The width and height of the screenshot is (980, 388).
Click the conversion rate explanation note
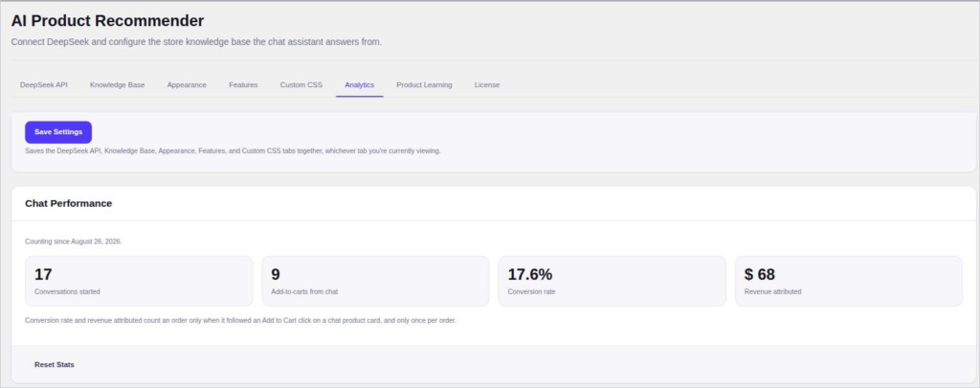tap(240, 320)
